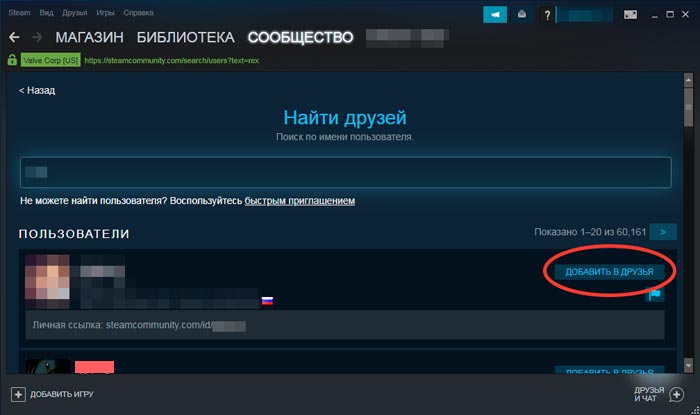700x415 pixels.
Task: Click the back navigation arrow
Action: (x=14, y=37)
